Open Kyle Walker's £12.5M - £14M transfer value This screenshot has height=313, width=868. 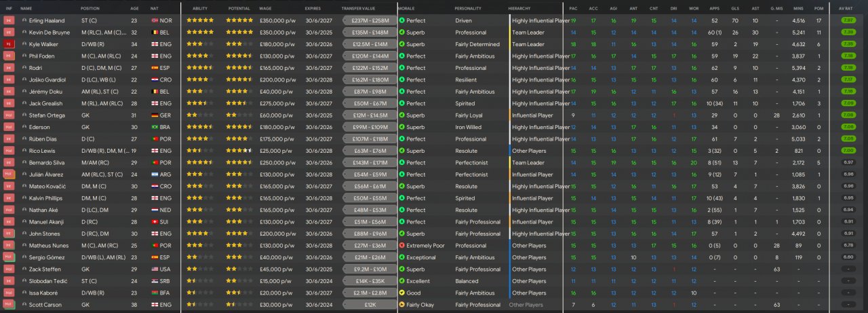tap(370, 44)
